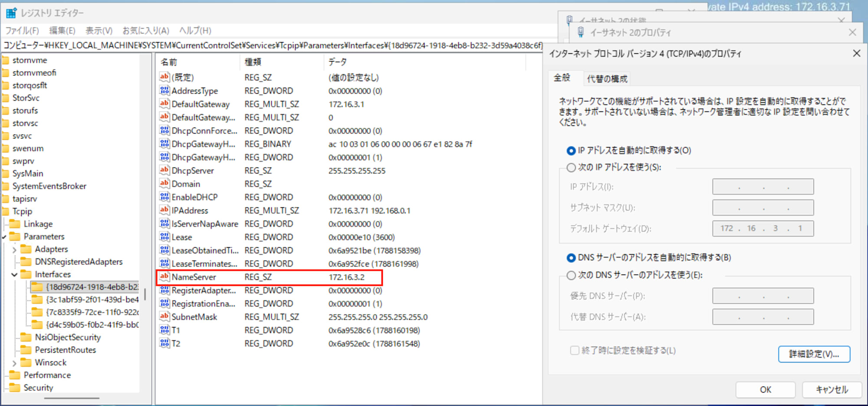Click the Domain value string icon

164,183
